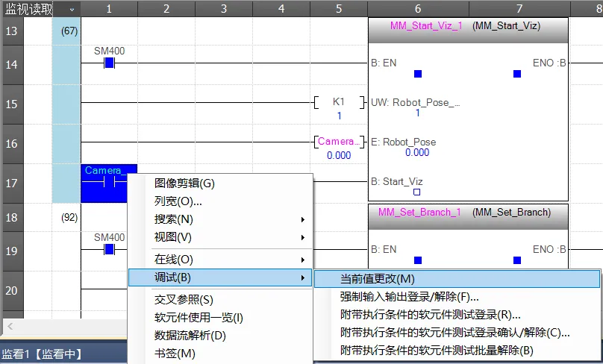
Task: Click the Camera input element on row 16
Action: tap(339, 142)
